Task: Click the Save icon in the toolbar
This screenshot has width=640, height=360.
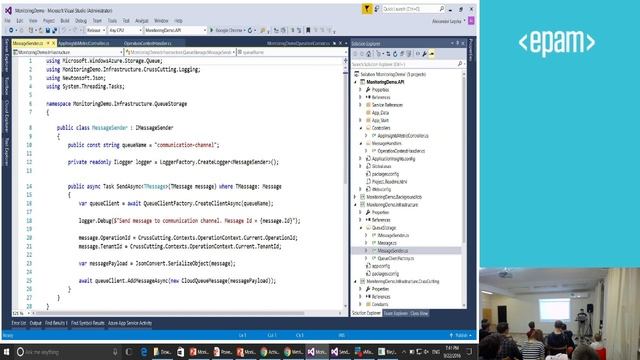Action: pos(48,30)
